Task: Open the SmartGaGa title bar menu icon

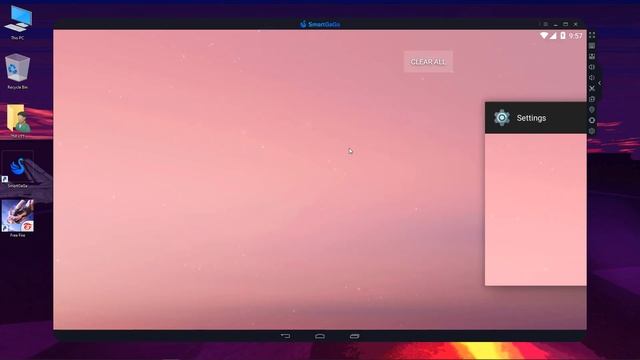Action: 545,24
